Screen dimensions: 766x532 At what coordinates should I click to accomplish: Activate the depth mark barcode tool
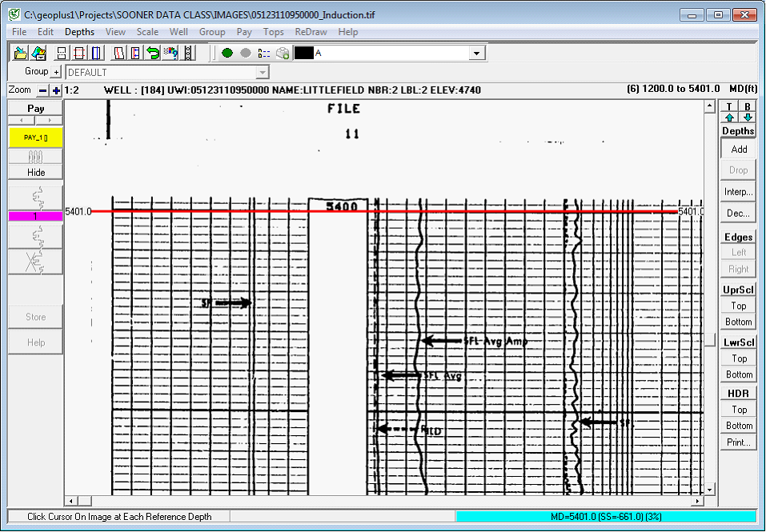(x=187, y=53)
